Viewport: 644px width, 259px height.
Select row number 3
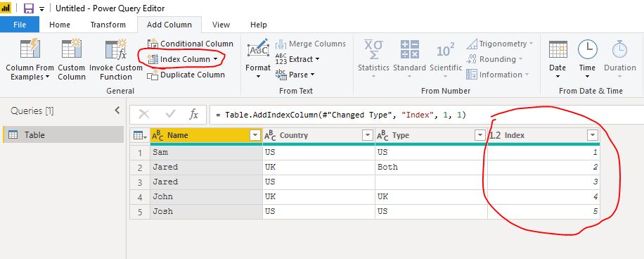(140, 182)
